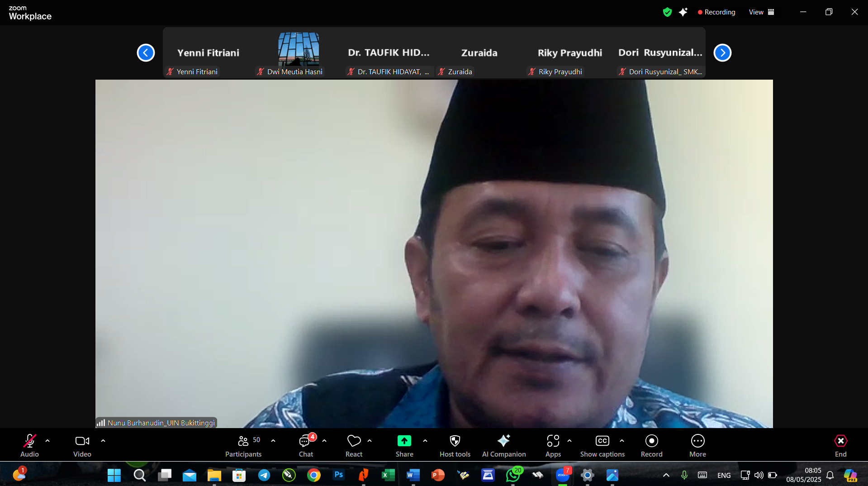Unmute microphone with the Audio button
This screenshot has width=868, height=486.
pos(29,445)
